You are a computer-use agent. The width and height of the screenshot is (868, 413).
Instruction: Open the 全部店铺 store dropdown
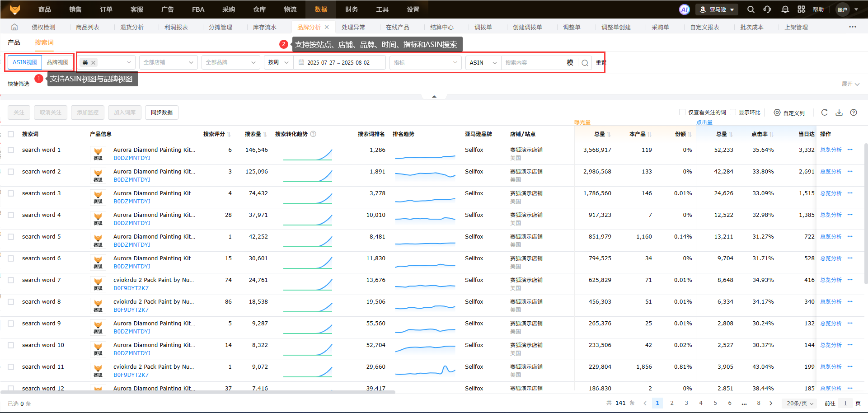click(168, 62)
